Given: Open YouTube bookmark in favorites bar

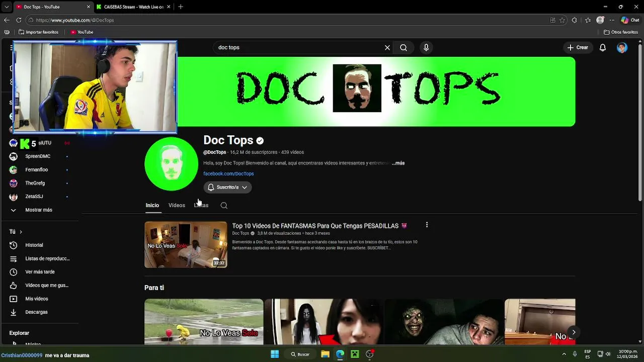Looking at the screenshot, I should pyautogui.click(x=82, y=32).
